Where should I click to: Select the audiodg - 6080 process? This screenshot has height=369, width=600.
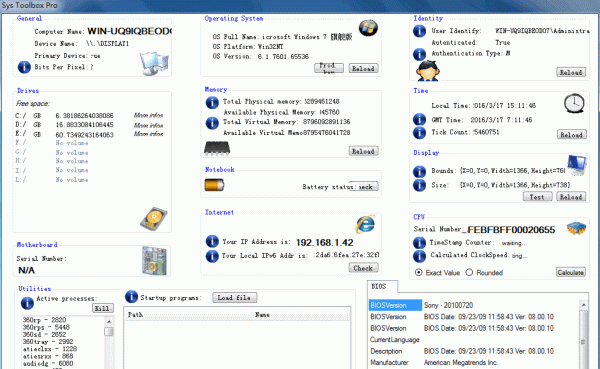(x=47, y=364)
